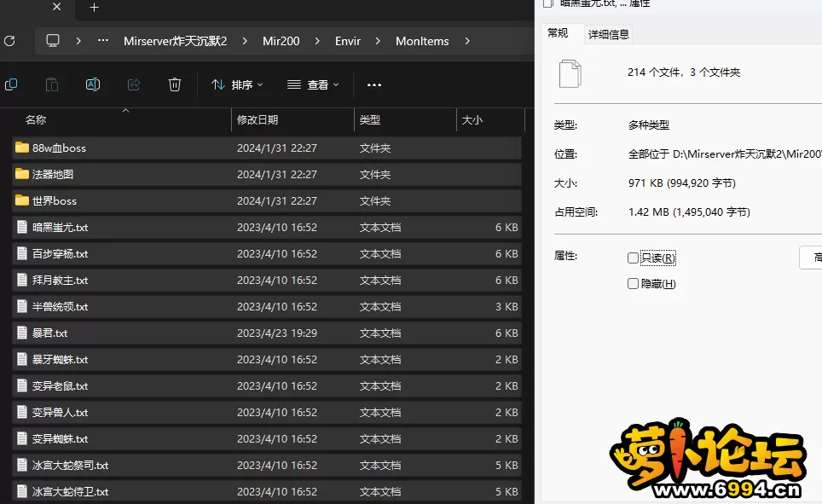Click the Paste toolbar icon
Screen dimensions: 822x504
pyautogui.click(x=51, y=84)
